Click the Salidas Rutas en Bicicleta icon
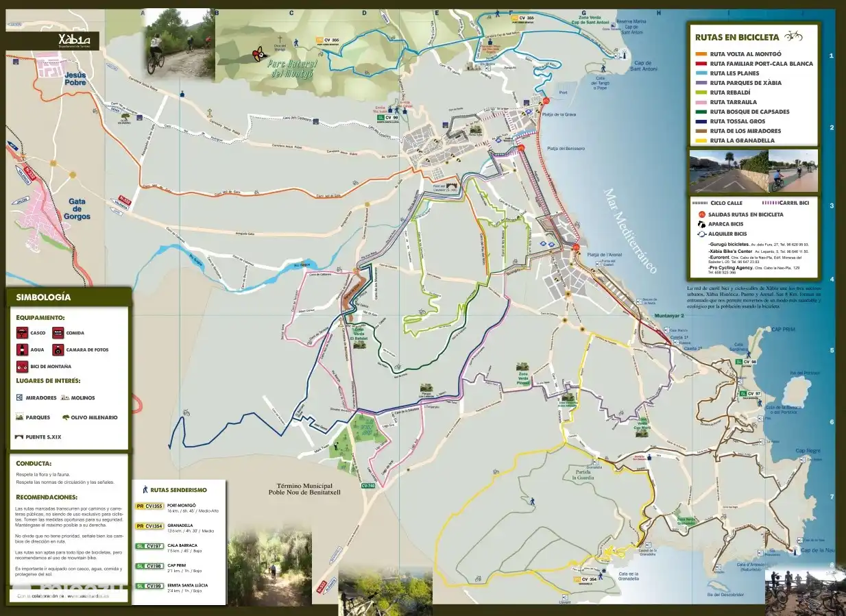 [x=701, y=214]
